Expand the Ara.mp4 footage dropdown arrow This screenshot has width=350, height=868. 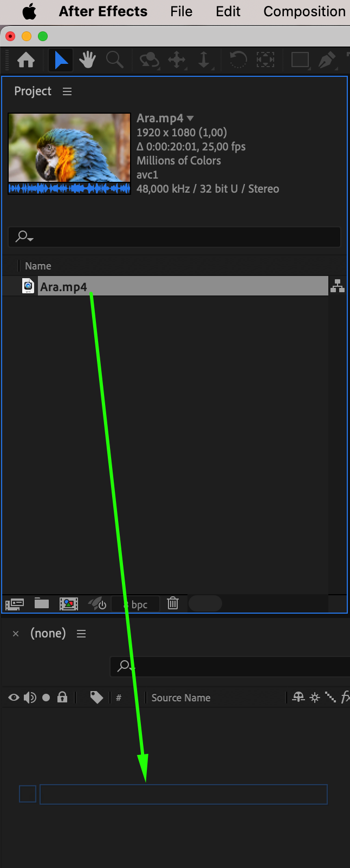190,119
